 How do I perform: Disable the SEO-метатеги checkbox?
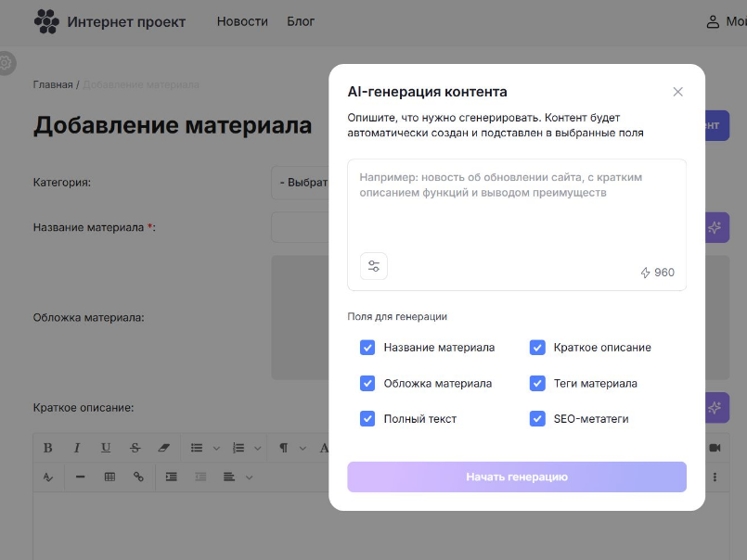537,418
